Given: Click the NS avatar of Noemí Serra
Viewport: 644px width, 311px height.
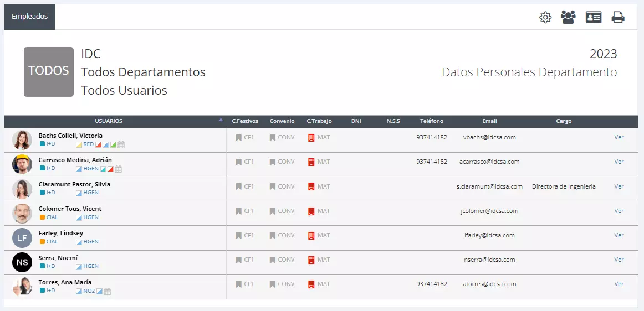Looking at the screenshot, I should (x=22, y=262).
